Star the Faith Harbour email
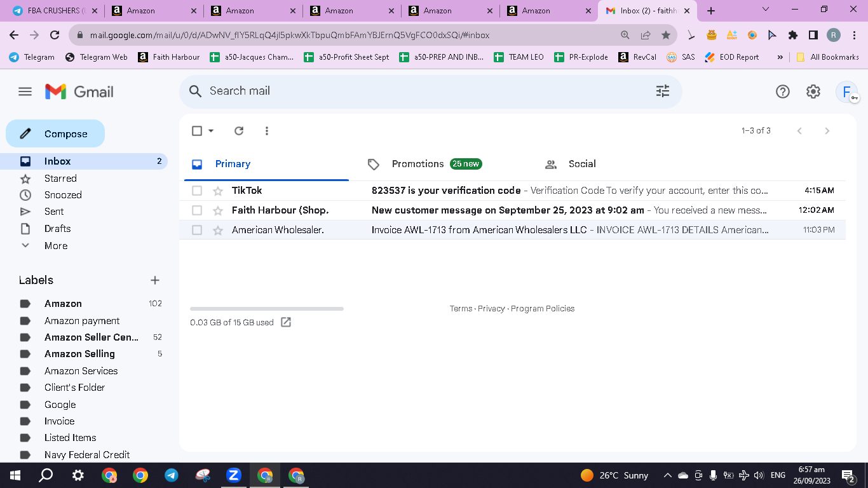The image size is (868, 488). (x=218, y=210)
